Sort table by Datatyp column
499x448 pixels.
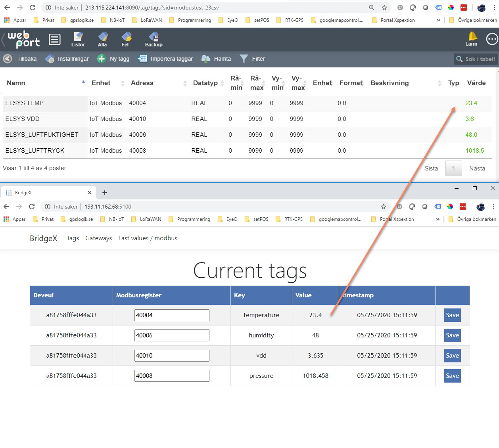pyautogui.click(x=209, y=83)
